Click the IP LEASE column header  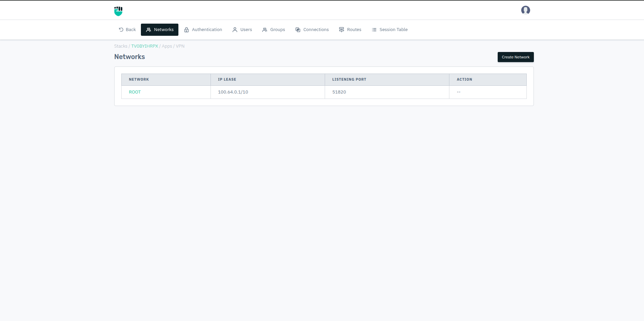[x=268, y=80]
